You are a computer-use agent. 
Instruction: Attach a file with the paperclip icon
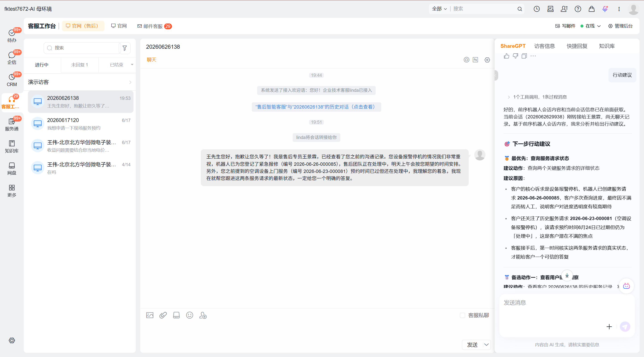tap(163, 315)
